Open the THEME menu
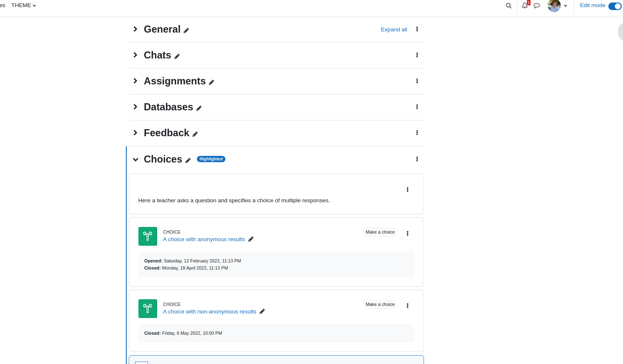This screenshot has height=364, width=623. pos(24,5)
